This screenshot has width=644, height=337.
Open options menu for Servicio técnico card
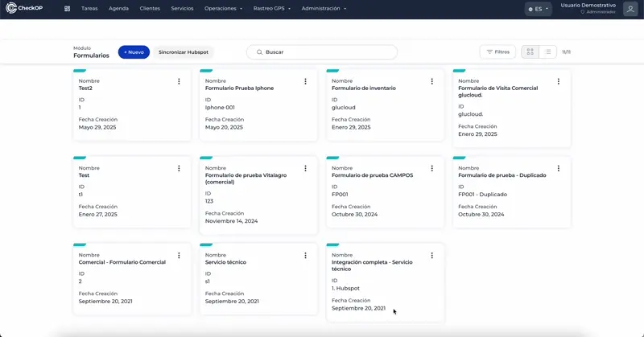[306, 256]
